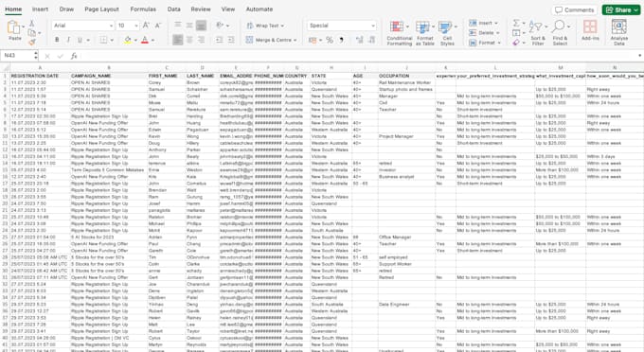Select the REGISTRATION DATE header cell

[40, 76]
